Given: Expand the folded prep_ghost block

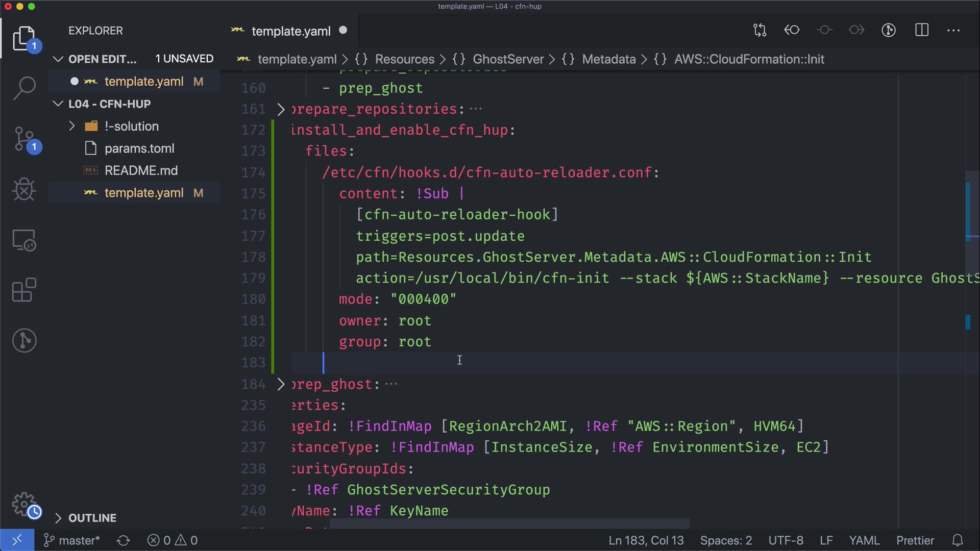Looking at the screenshot, I should (281, 384).
